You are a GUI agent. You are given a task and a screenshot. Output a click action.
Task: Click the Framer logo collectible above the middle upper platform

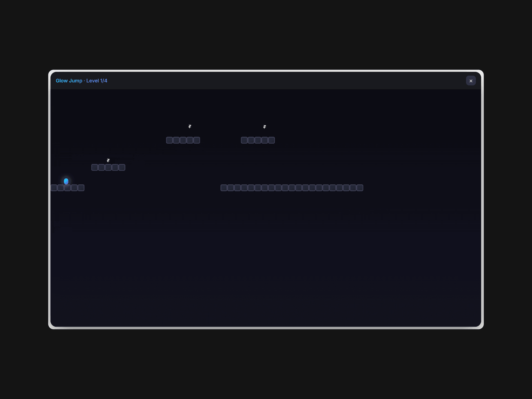click(x=190, y=127)
